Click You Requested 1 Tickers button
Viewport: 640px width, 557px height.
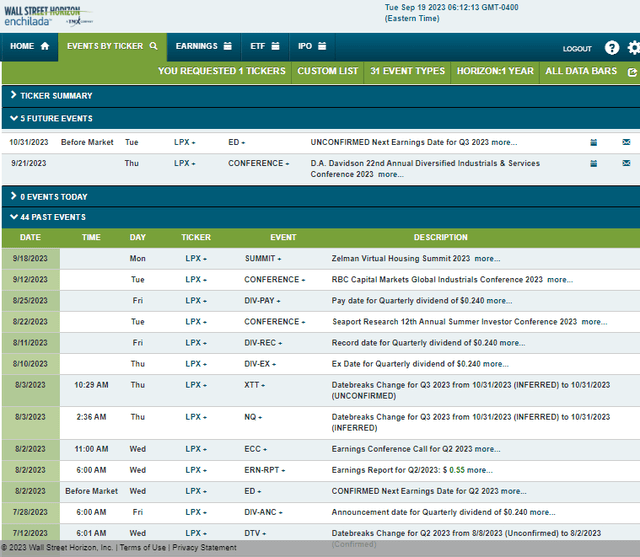point(222,71)
